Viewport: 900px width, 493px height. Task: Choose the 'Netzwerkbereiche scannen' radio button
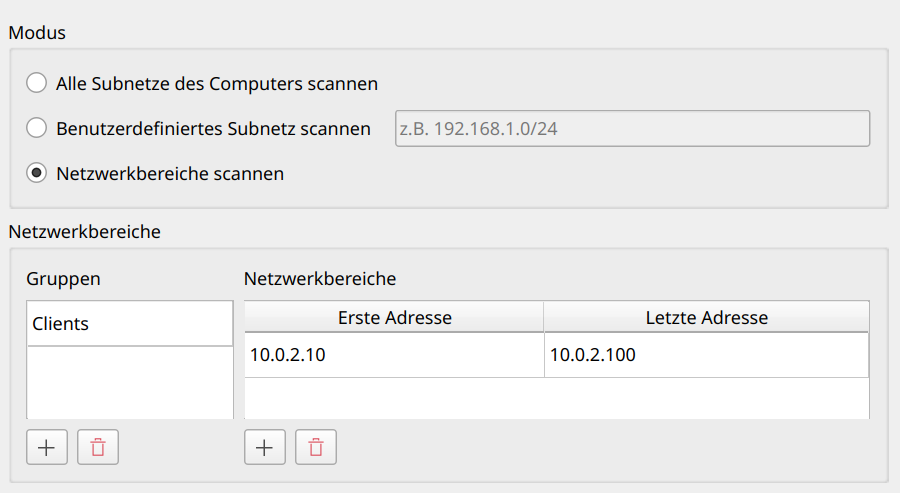[x=37, y=173]
